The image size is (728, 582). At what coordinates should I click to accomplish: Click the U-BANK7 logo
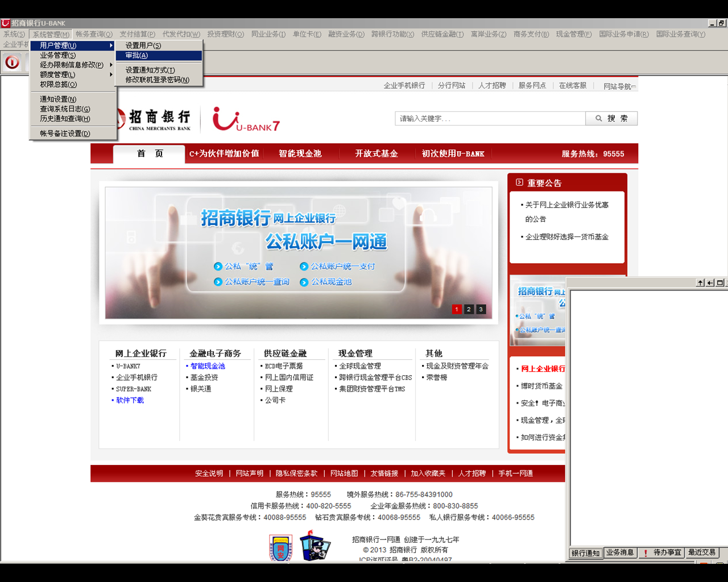[x=246, y=119]
